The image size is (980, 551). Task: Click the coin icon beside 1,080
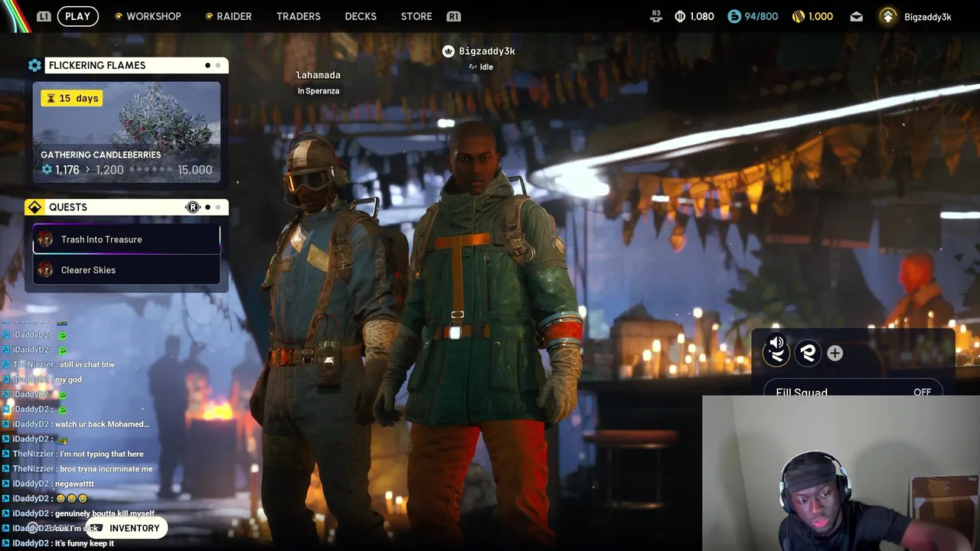(680, 16)
